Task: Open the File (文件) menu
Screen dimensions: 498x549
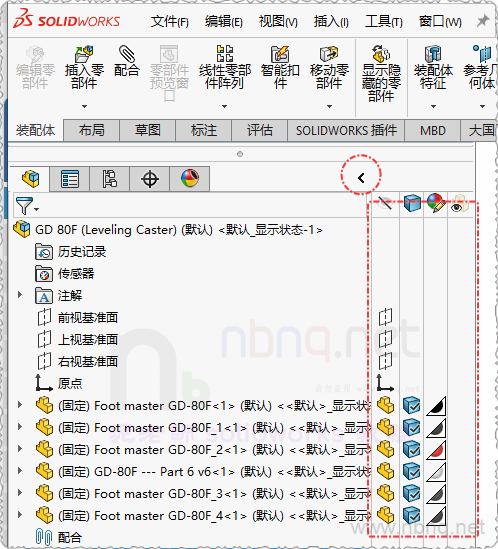Action: click(170, 22)
